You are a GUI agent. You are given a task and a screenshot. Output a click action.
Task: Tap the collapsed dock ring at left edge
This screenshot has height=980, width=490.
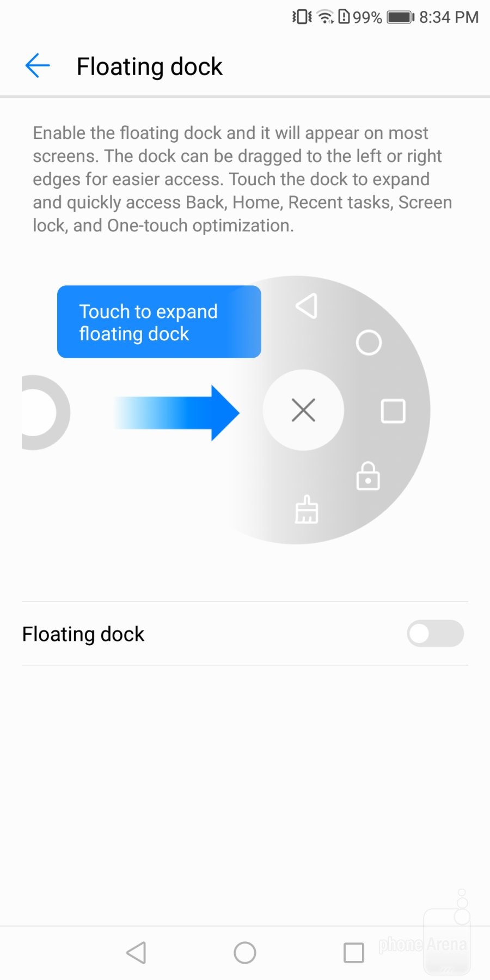[46, 413]
